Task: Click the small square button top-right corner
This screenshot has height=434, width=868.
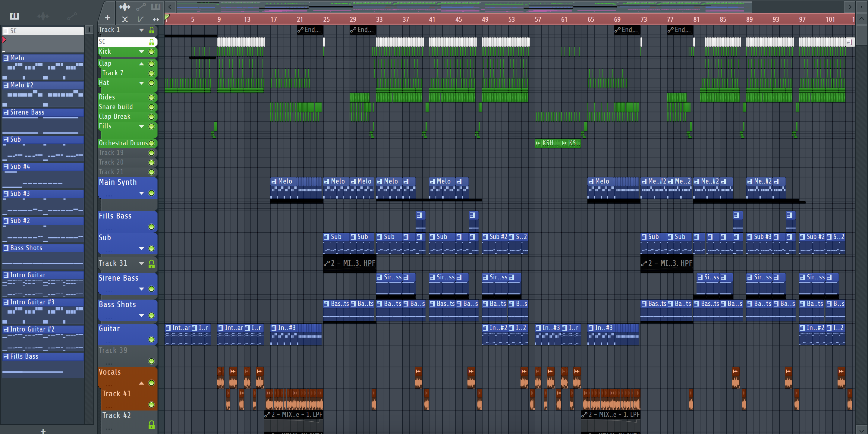Action: point(862,7)
